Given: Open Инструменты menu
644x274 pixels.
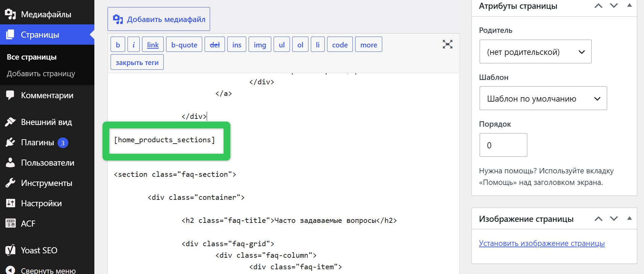Looking at the screenshot, I should (x=47, y=183).
